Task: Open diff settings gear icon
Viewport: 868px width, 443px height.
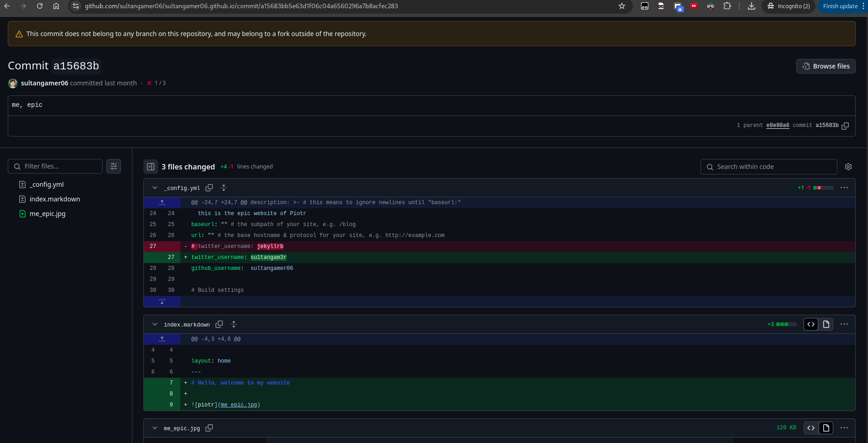Action: [848, 167]
